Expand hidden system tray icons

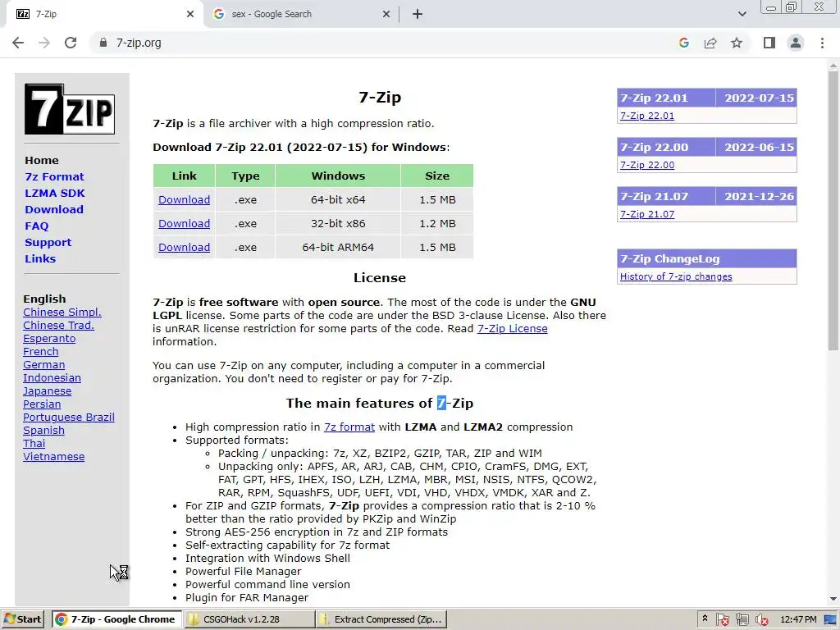[705, 619]
